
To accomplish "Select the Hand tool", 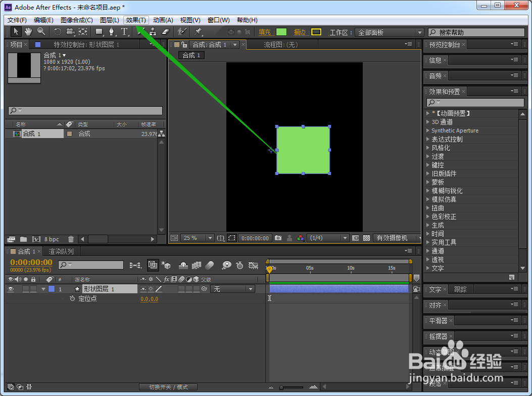I will pos(28,32).
